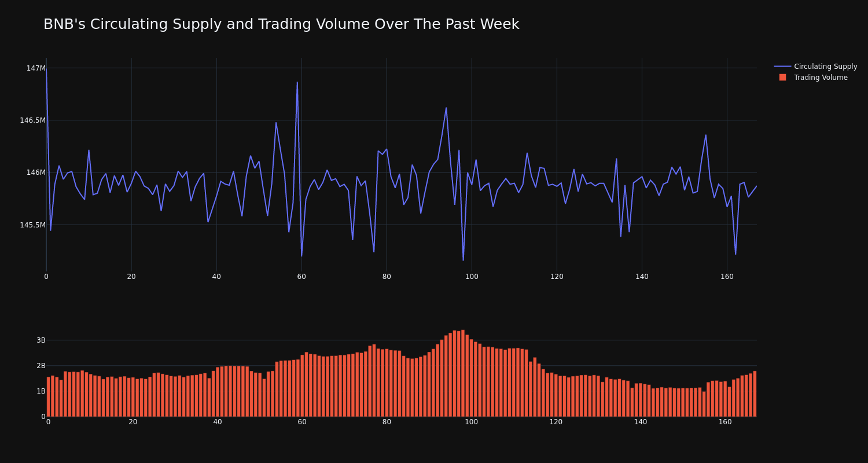Click the supply line peak near hour 94

pos(446,108)
